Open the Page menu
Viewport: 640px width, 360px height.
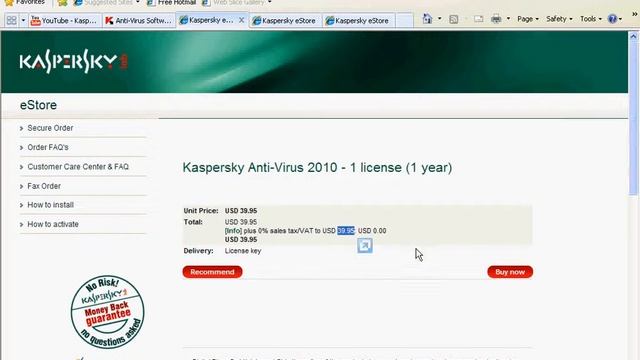tap(528, 19)
